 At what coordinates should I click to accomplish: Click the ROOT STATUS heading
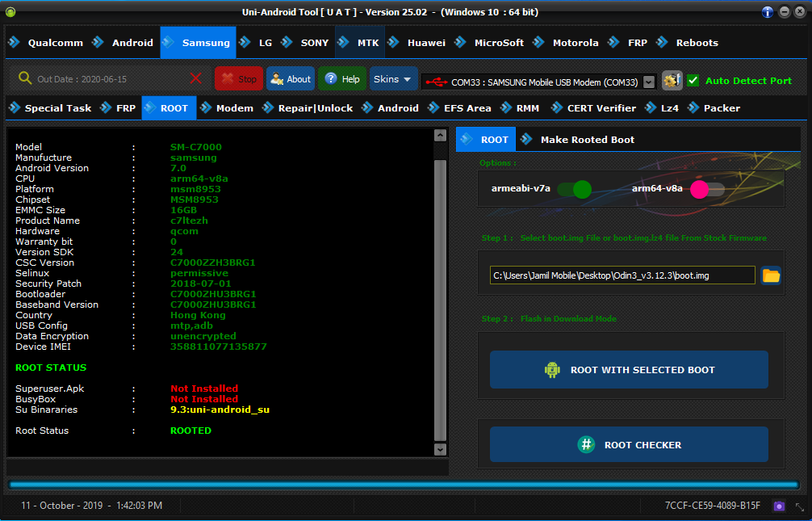coord(51,368)
